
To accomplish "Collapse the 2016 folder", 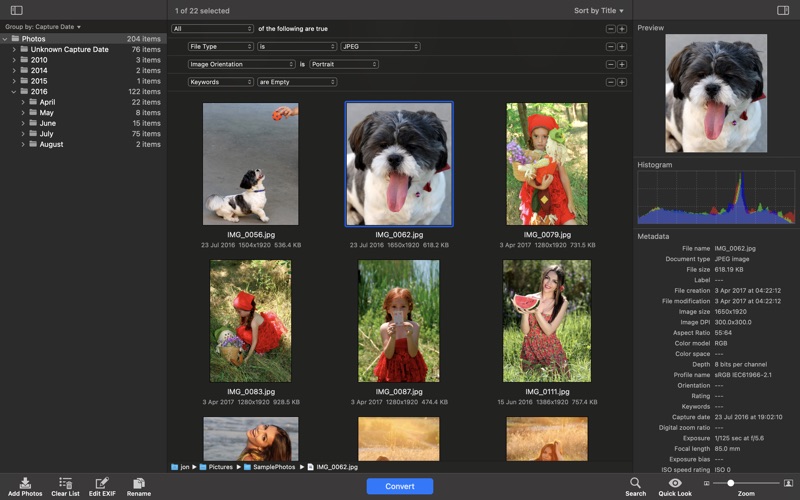I will [x=14, y=92].
